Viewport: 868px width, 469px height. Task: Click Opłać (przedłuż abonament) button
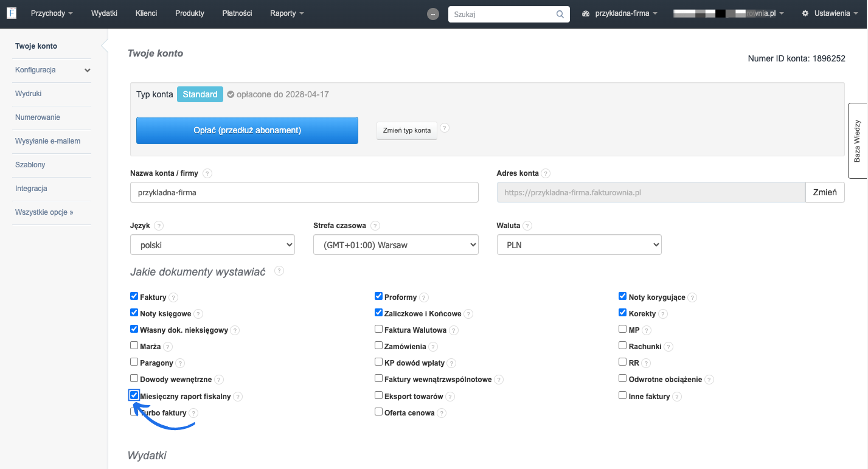[x=247, y=130]
